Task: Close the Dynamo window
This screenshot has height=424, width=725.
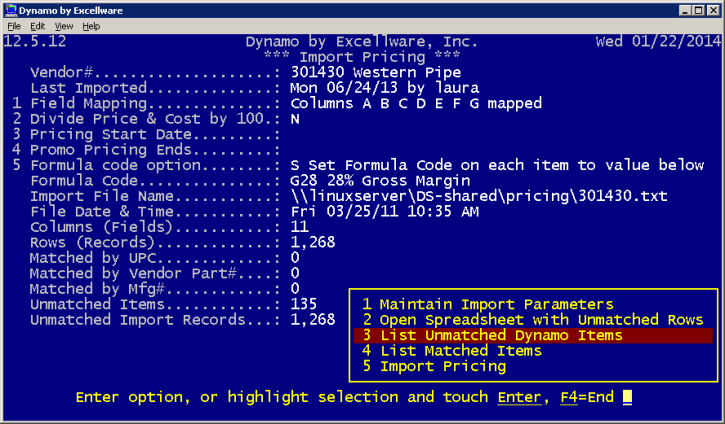Action: click(x=713, y=10)
